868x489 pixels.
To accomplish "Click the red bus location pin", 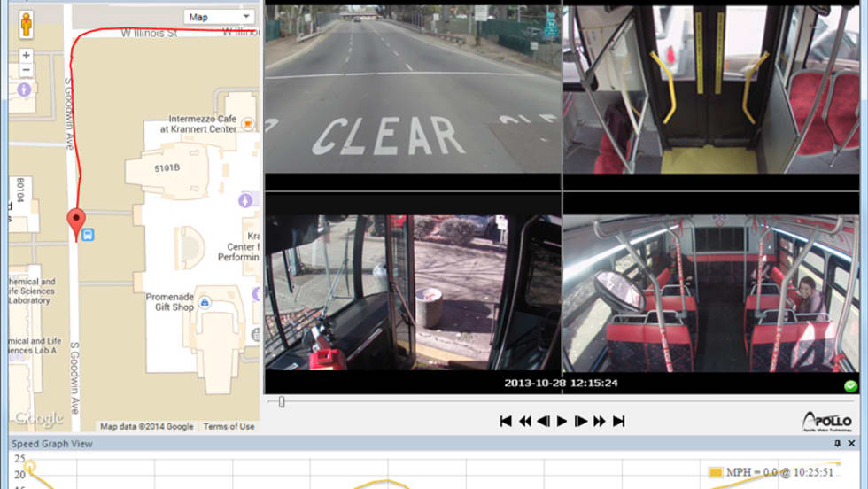I will coord(76,222).
